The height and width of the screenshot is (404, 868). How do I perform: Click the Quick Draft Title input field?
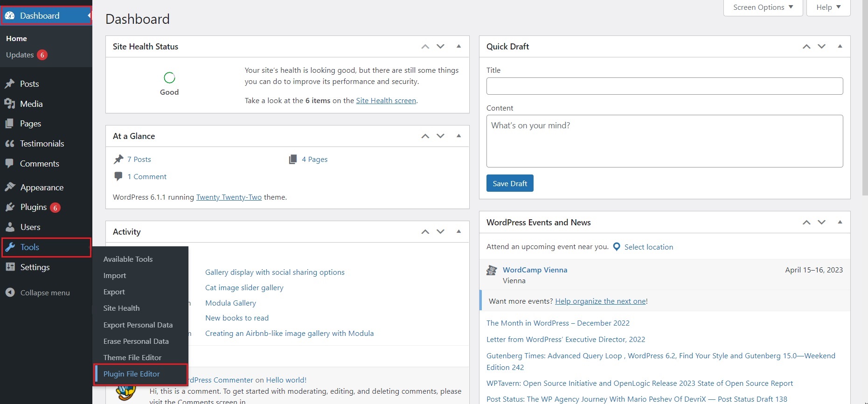click(665, 86)
